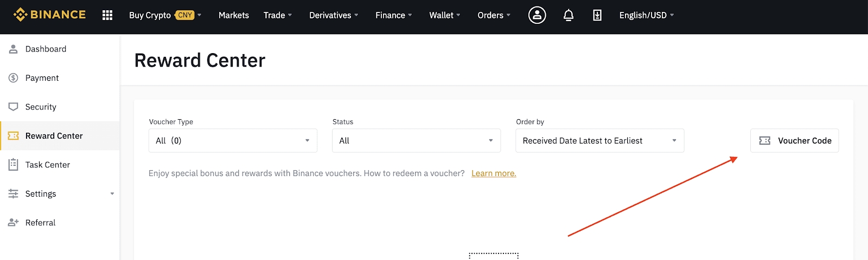The image size is (868, 260).
Task: Click the Voucher Code button
Action: [794, 140]
